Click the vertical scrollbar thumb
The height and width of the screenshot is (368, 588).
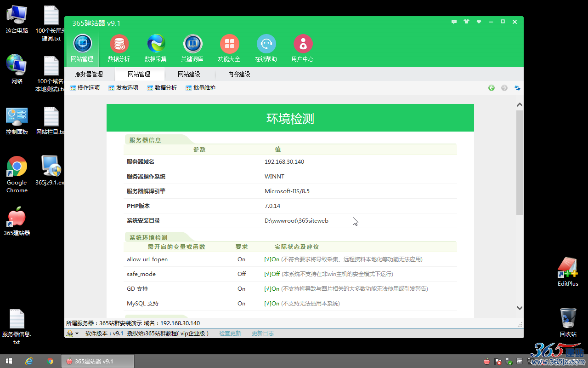(x=520, y=162)
